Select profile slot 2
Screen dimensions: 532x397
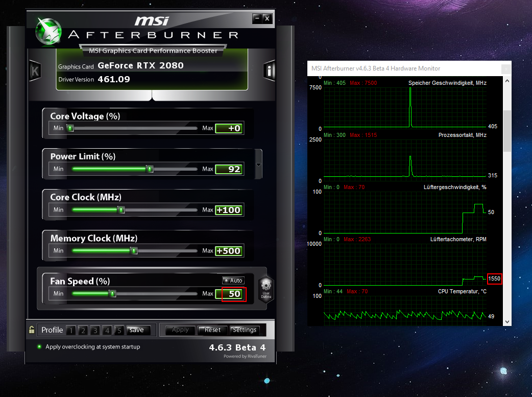tap(83, 331)
